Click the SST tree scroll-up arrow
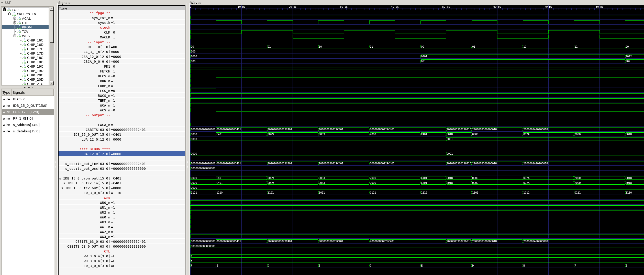Image resolution: width=644 pixels, height=275 pixels. click(52, 9)
